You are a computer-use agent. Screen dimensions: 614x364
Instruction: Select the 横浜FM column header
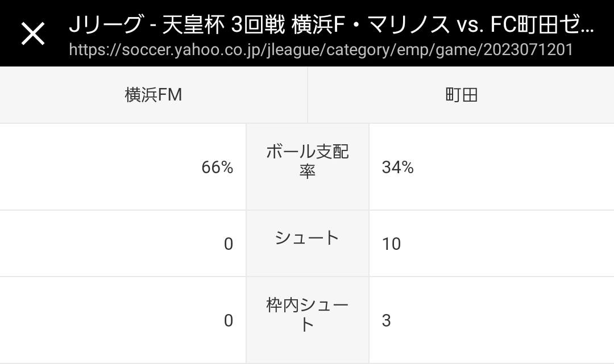pos(153,95)
